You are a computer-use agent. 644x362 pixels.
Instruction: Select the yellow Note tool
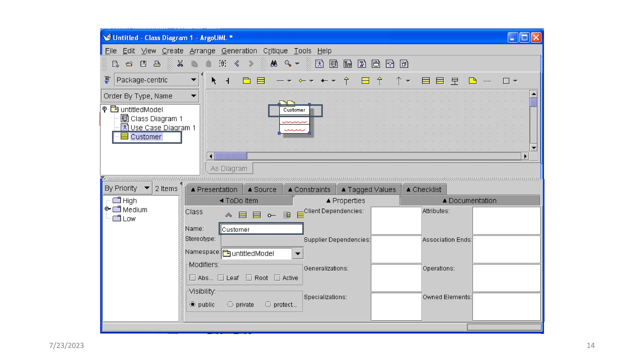pyautogui.click(x=473, y=81)
